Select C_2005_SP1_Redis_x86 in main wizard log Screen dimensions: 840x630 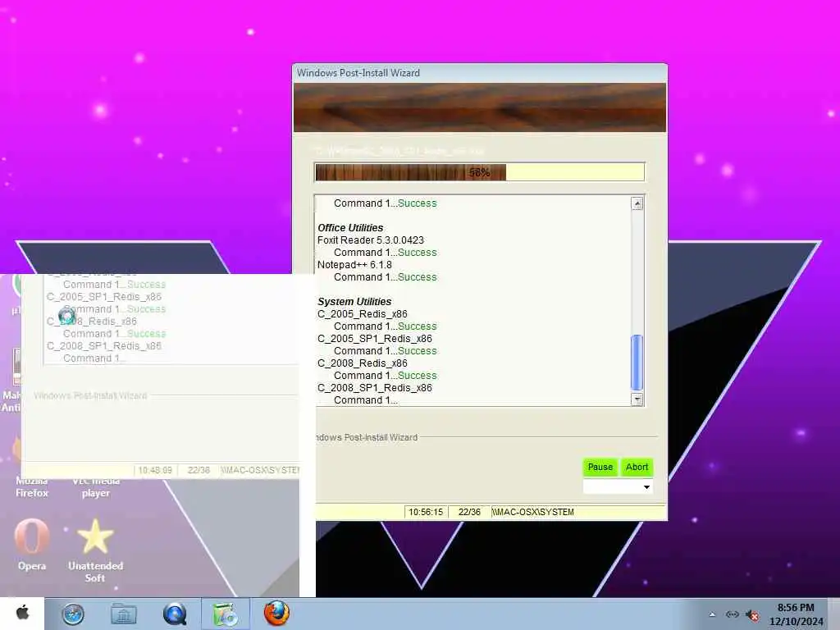[374, 339]
